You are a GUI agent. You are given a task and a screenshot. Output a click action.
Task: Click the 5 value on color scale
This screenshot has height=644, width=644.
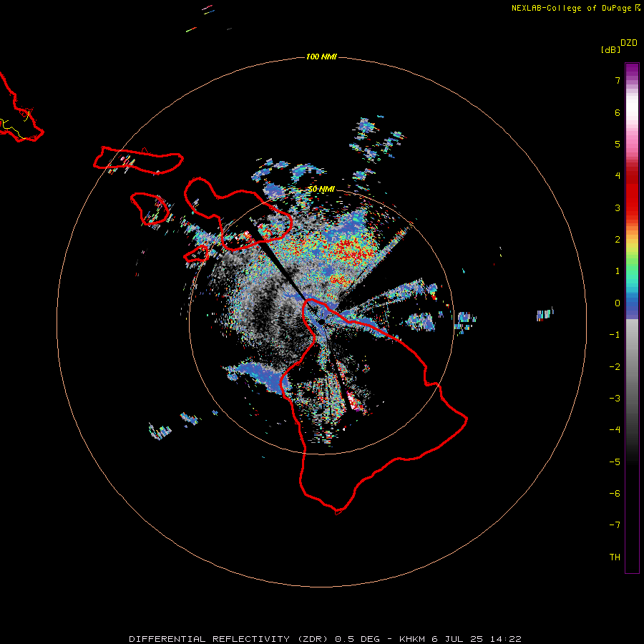coord(618,144)
